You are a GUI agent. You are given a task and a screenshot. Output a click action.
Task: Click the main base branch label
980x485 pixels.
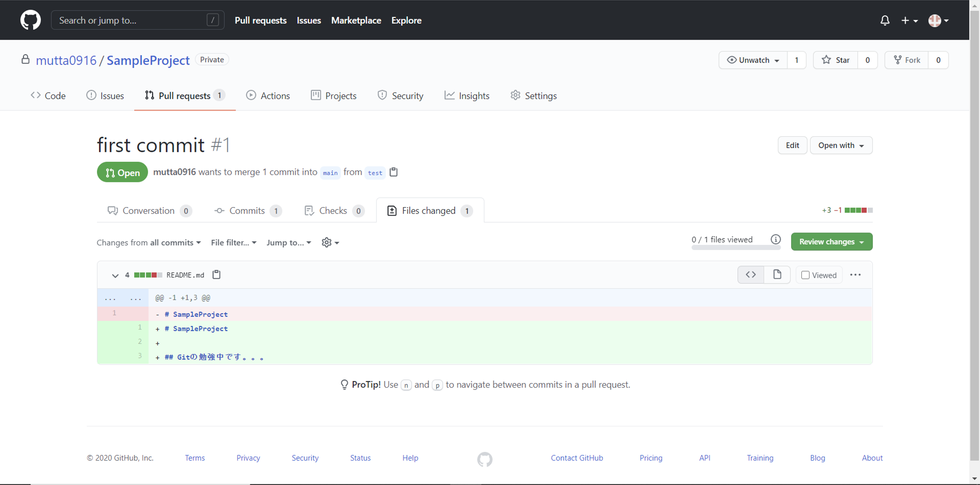[330, 173]
